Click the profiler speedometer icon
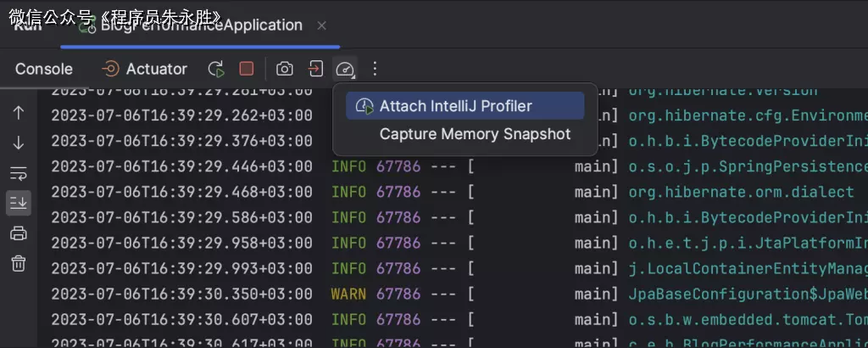 (x=344, y=69)
